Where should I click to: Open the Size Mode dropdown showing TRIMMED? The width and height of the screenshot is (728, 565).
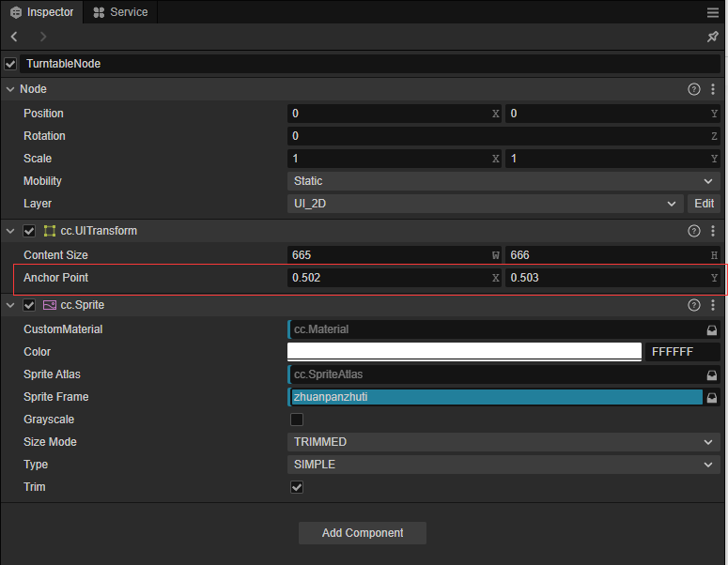503,442
